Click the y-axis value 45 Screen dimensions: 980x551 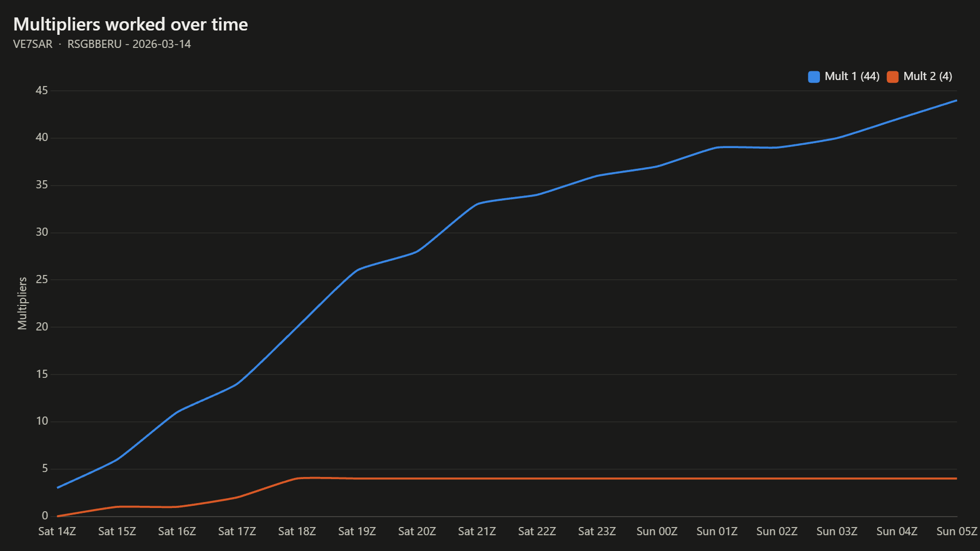[x=42, y=91]
